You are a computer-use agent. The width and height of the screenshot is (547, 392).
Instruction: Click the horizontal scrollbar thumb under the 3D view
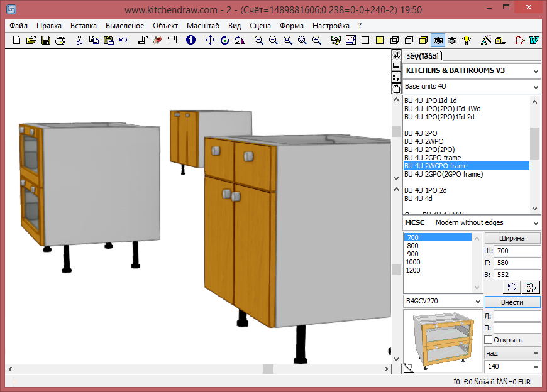(x=268, y=369)
